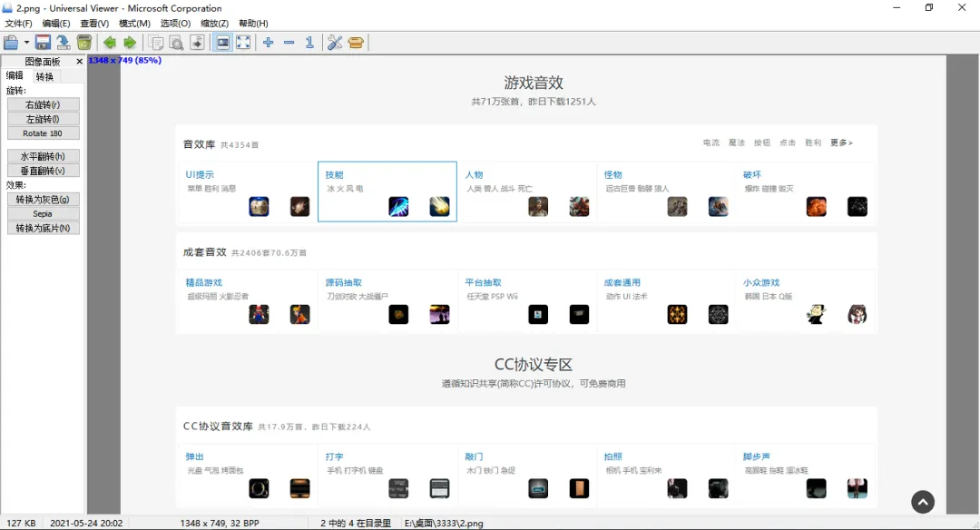
Task: Click the 右旋转(r) button
Action: [x=44, y=104]
